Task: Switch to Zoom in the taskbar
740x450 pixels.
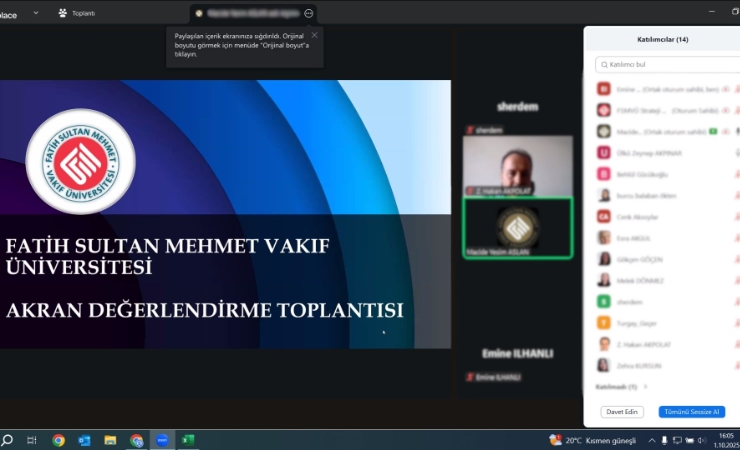Action: click(x=162, y=440)
